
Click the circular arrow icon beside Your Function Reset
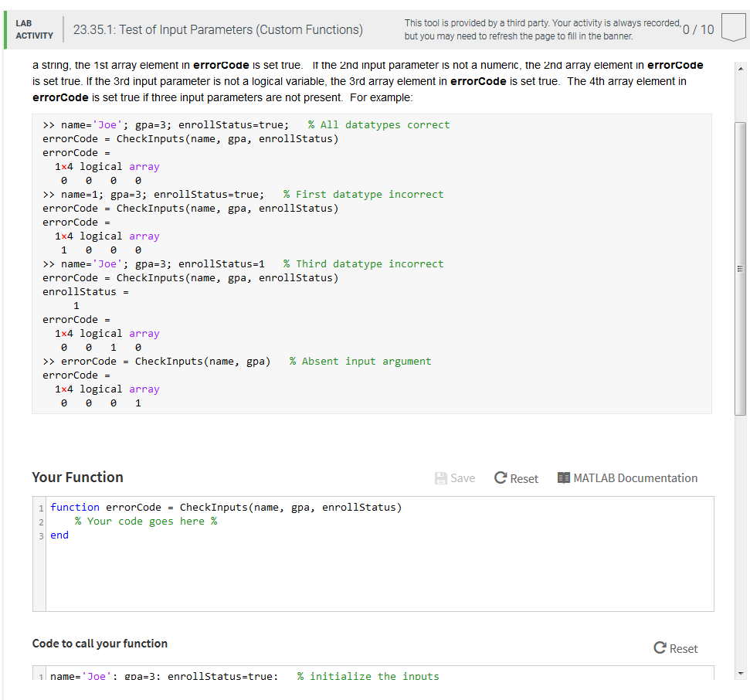point(501,478)
